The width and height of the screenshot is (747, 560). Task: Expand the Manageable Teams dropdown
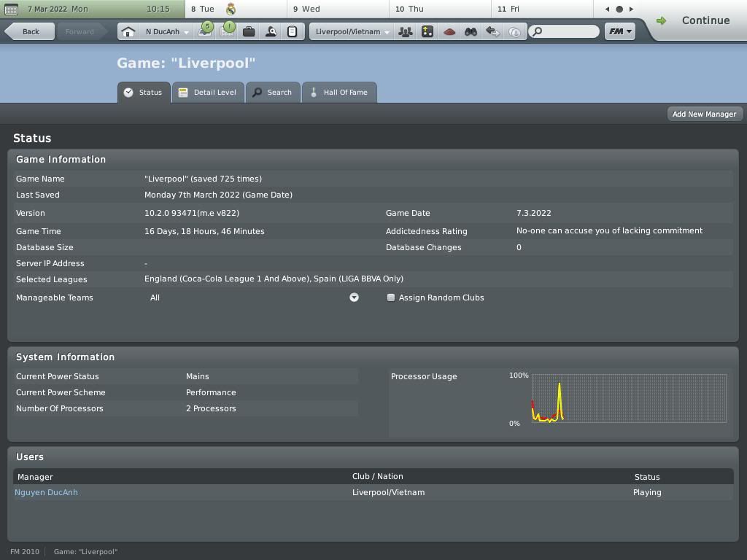point(354,297)
